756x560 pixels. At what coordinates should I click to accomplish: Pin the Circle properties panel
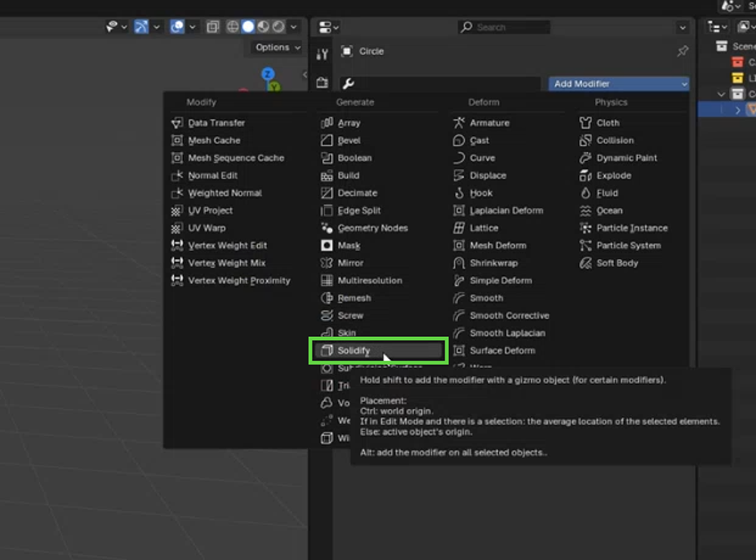[682, 51]
